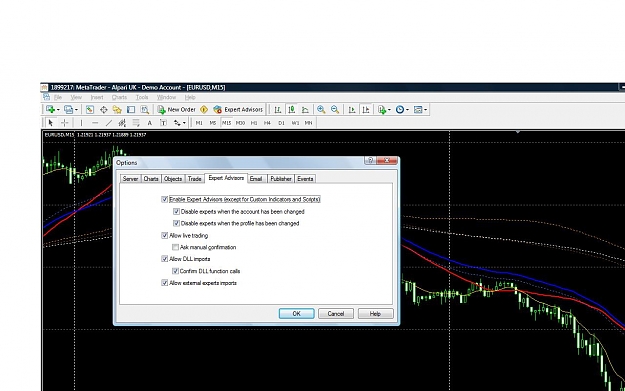Expand the Periodicity dropdown arrow
The width and height of the screenshot is (625, 391).
coord(407,110)
